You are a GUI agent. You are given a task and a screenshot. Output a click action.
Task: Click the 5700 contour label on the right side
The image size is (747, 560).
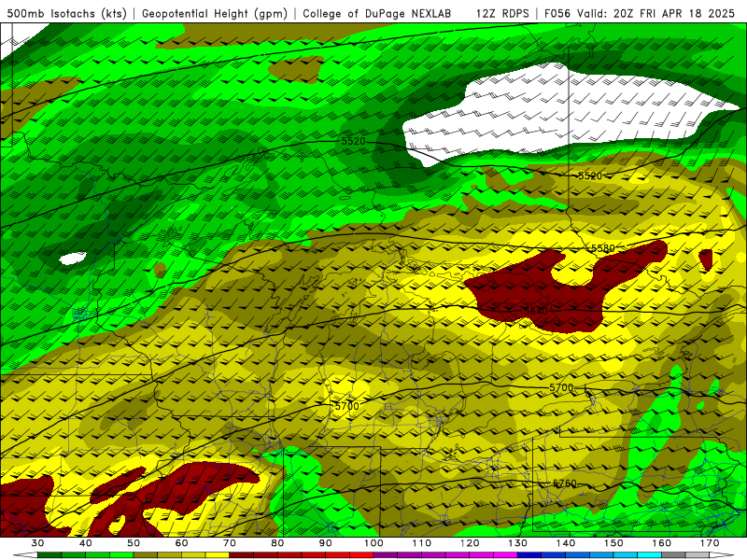point(562,387)
